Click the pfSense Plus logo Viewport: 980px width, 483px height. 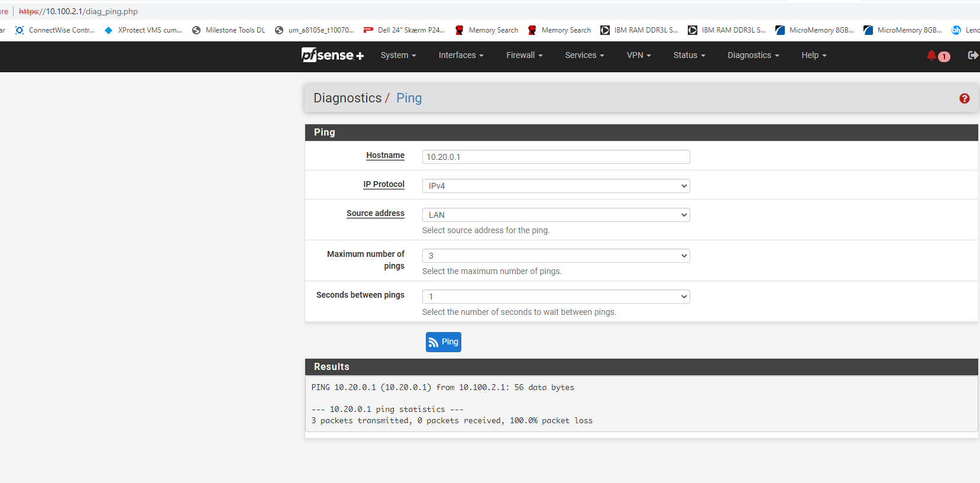[x=332, y=55]
